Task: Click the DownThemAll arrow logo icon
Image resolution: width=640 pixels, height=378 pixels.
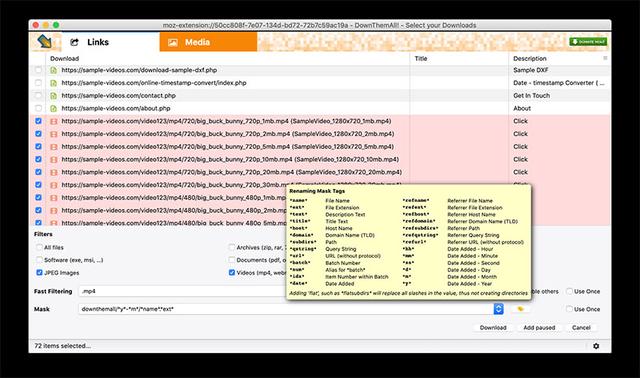Action: point(44,42)
